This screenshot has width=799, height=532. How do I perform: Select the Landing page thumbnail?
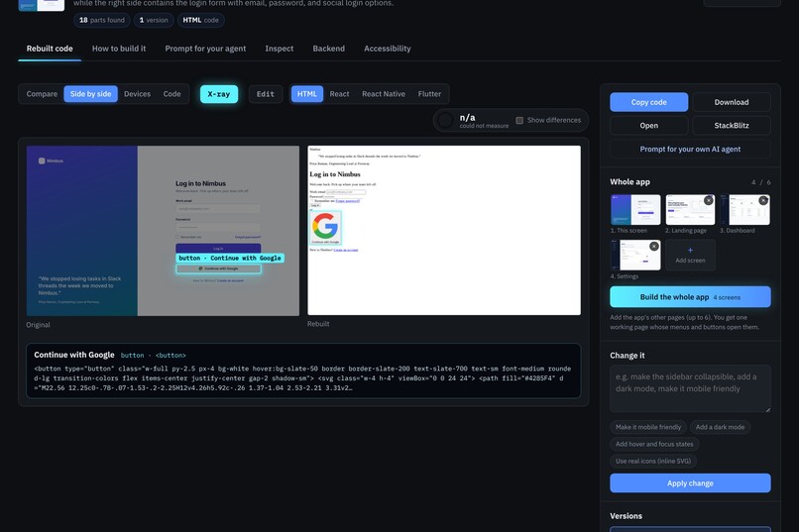coord(690,210)
